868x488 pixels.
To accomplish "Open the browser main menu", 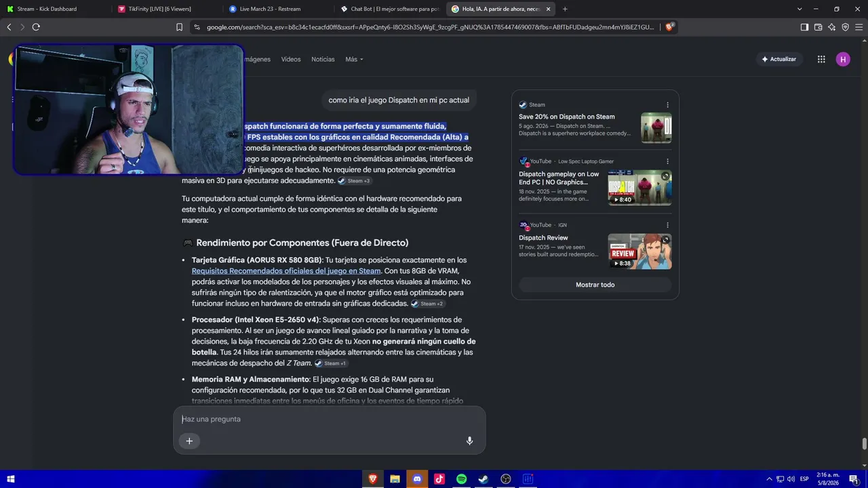I will click(x=859, y=27).
